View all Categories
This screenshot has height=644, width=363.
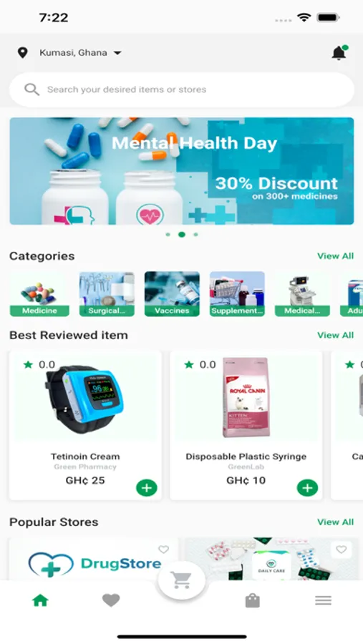[x=336, y=256]
